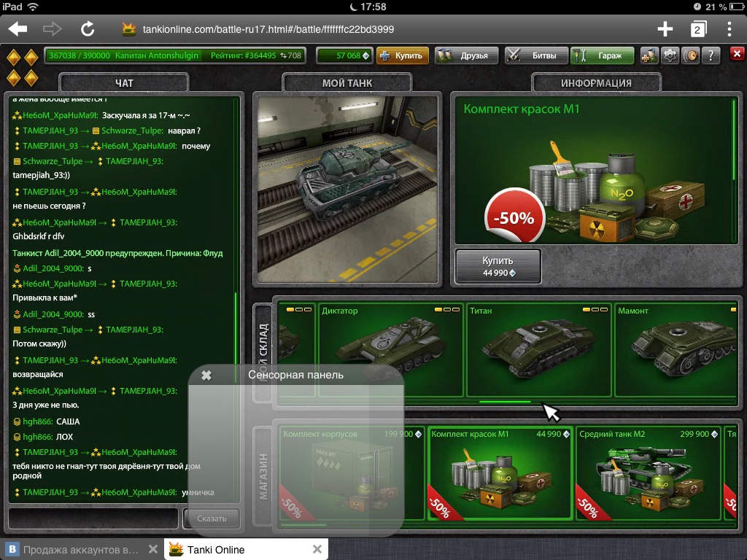
Task: Click the 57 068 crystals balance
Action: click(344, 55)
